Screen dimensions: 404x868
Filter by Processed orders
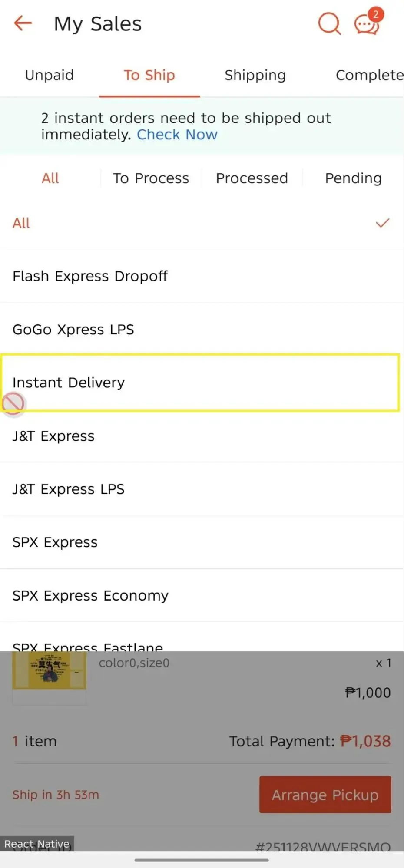pos(252,178)
